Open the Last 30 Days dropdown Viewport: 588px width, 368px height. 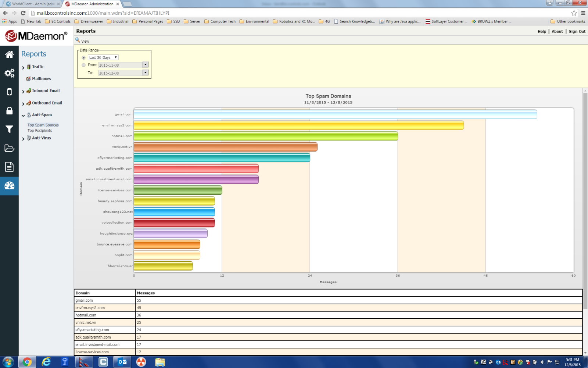tap(103, 57)
